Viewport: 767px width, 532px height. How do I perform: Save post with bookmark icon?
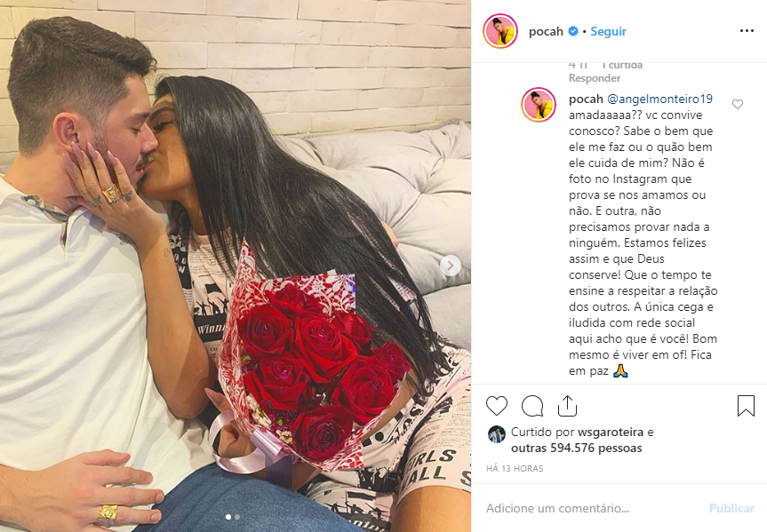coord(746,406)
